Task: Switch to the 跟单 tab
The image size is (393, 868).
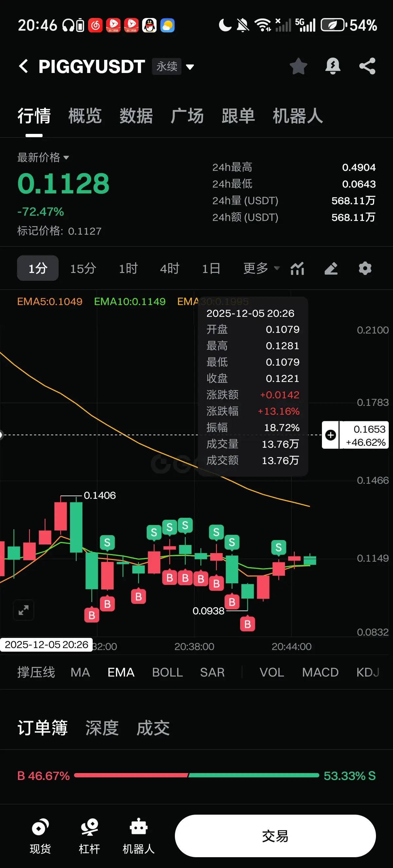Action: click(x=238, y=116)
